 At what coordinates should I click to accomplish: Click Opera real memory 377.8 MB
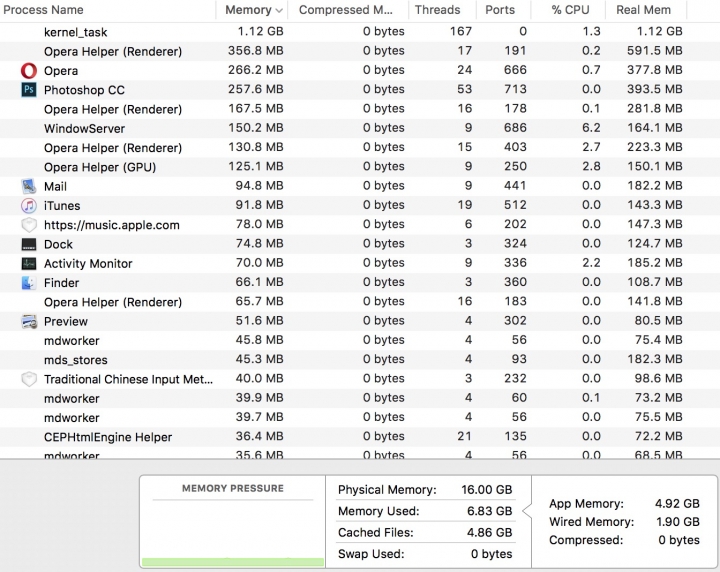click(655, 70)
